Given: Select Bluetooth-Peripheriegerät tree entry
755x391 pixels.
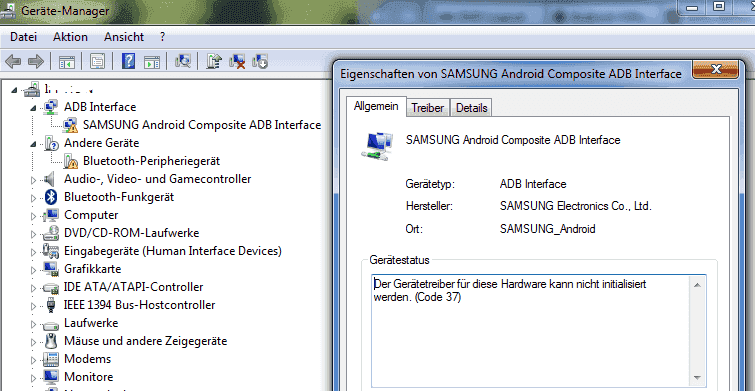Looking at the screenshot, I should pyautogui.click(x=151, y=161).
